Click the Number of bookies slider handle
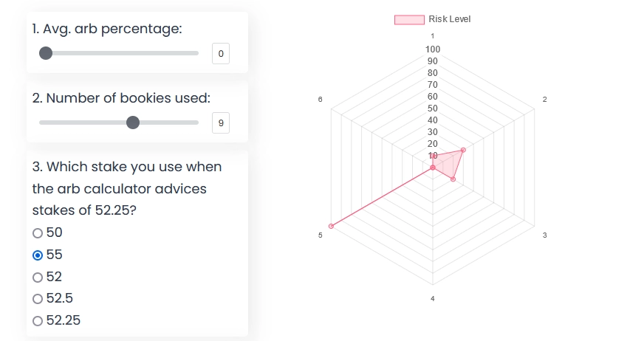Screen dimensions: 644x341 click(x=133, y=123)
